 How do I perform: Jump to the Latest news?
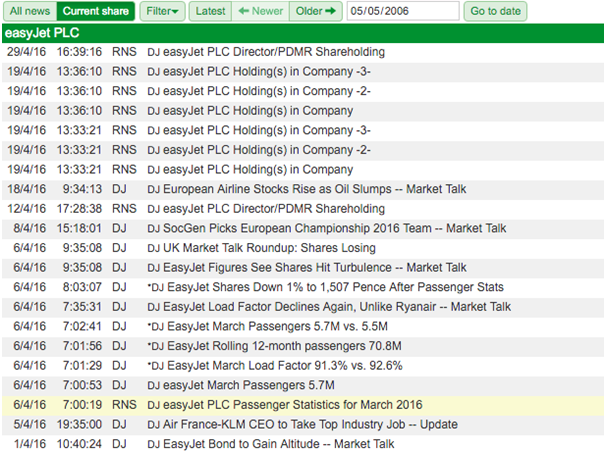pyautogui.click(x=210, y=11)
